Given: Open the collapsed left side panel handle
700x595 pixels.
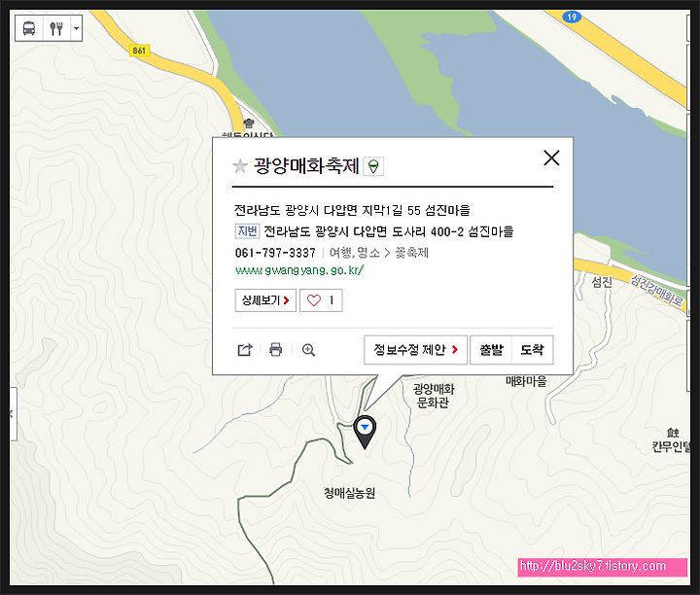Looking at the screenshot, I should pyautogui.click(x=13, y=414).
